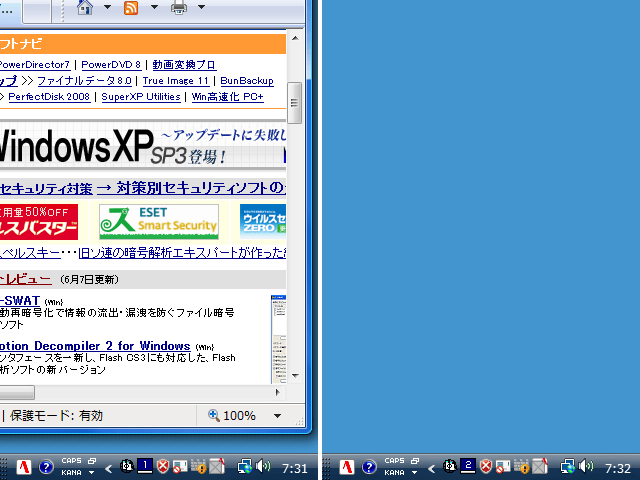The image size is (640, 480).
Task: Click the review screenshot thumbnail beside SWAT
Action: 278,339
